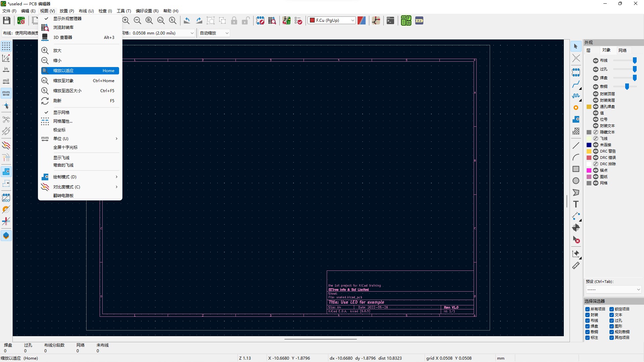
Task: Open the footprint library browser toolbar icon
Action: pyautogui.click(x=272, y=20)
